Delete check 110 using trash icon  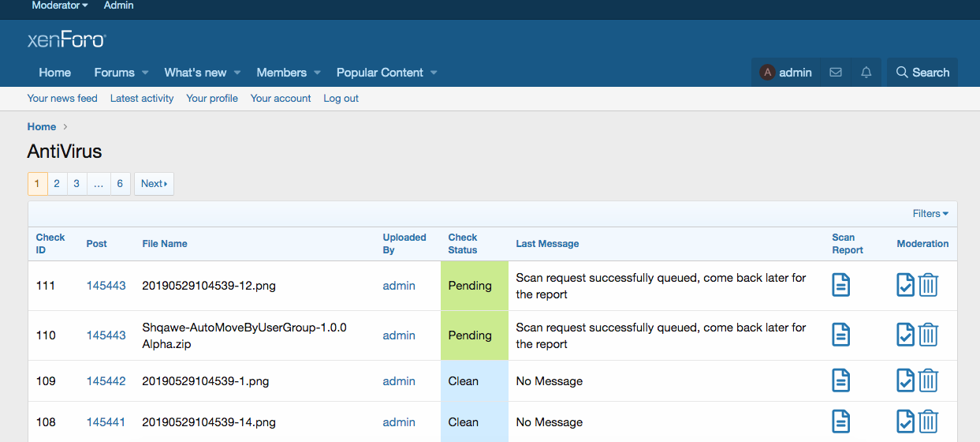click(x=928, y=335)
